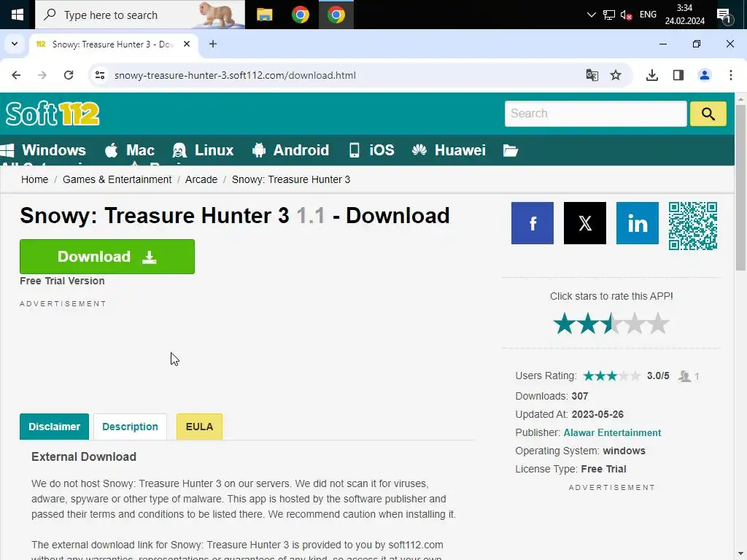Open the Android category
This screenshot has width=747, height=560.
pos(290,150)
